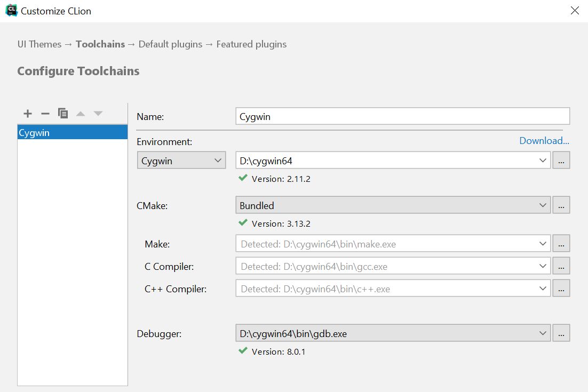The width and height of the screenshot is (588, 392).
Task: Click the 'Version: 8.0.1' text
Action: point(278,352)
